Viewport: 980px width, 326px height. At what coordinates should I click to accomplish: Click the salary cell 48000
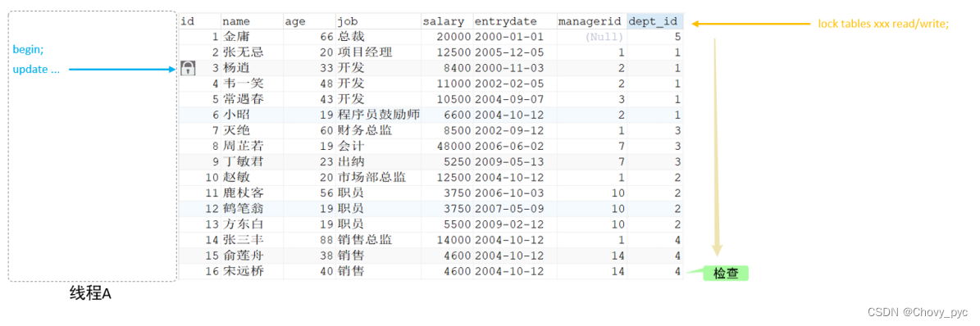447,146
